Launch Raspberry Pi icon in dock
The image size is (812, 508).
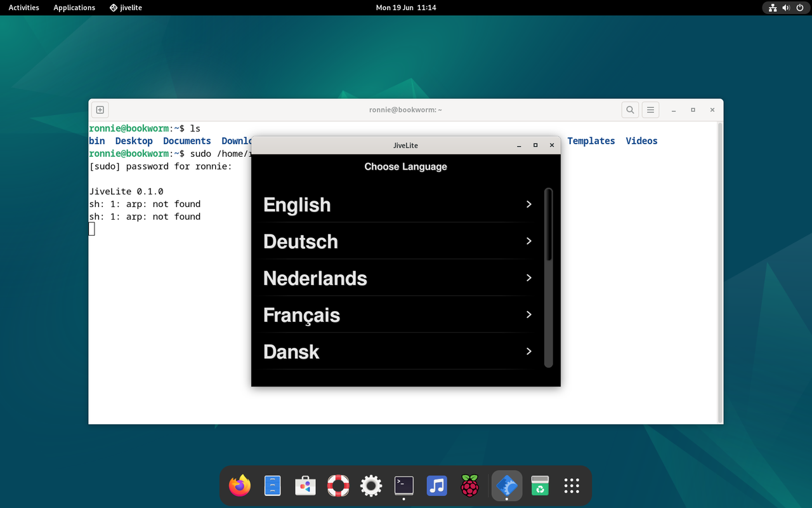469,486
